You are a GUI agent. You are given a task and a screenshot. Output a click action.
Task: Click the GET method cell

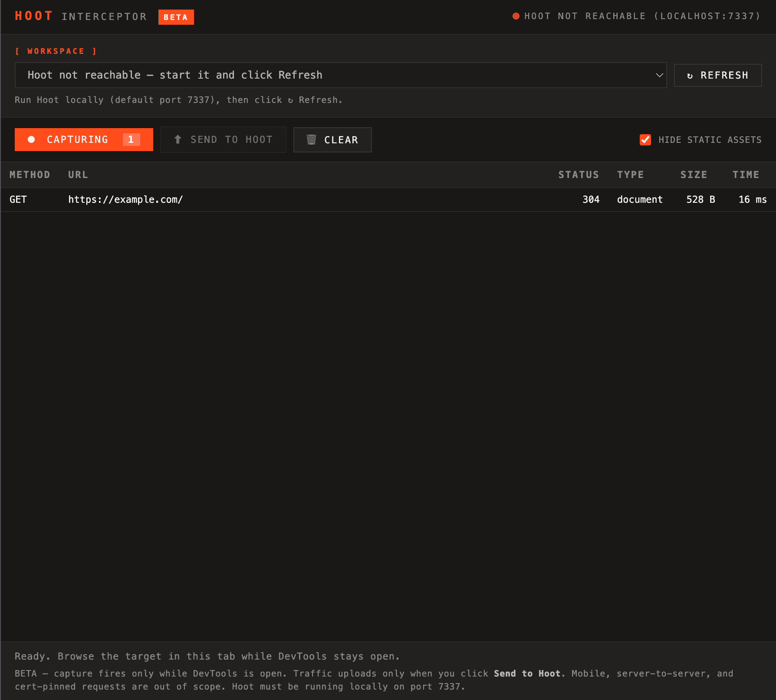coord(18,200)
